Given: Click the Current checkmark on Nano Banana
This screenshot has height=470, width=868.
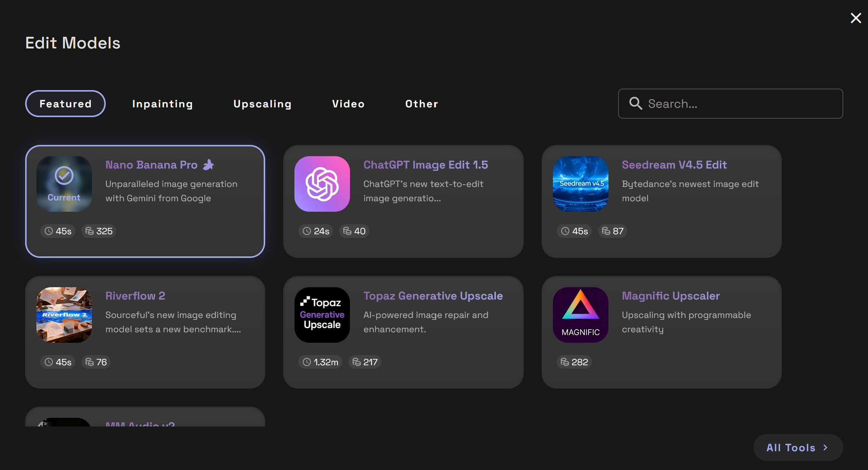Looking at the screenshot, I should (64, 176).
